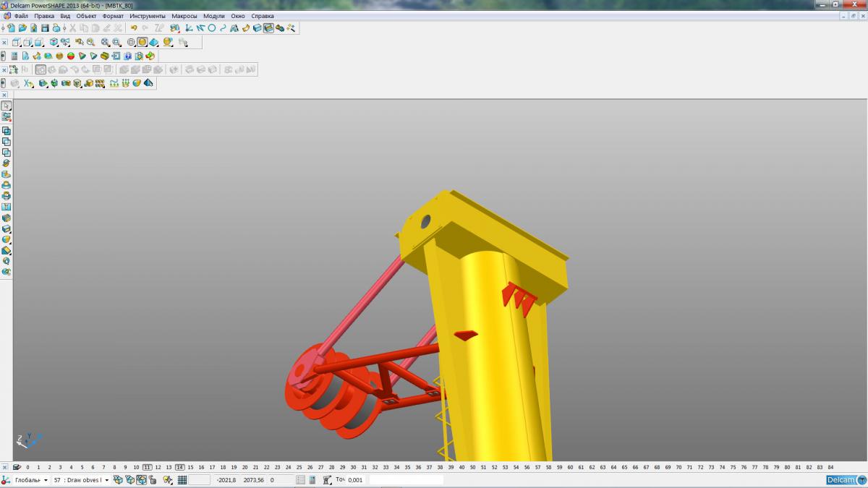
Task: Toggle shaded sphere view mode
Action: [x=142, y=42]
